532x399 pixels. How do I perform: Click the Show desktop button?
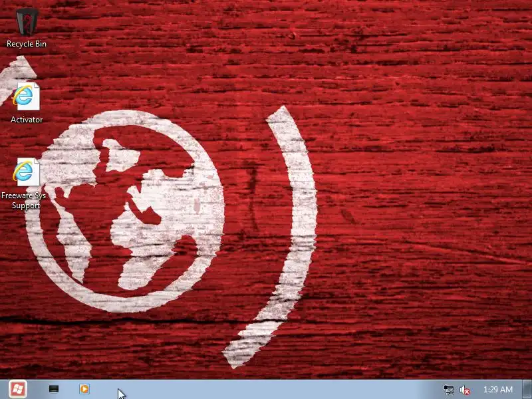[x=527, y=389]
